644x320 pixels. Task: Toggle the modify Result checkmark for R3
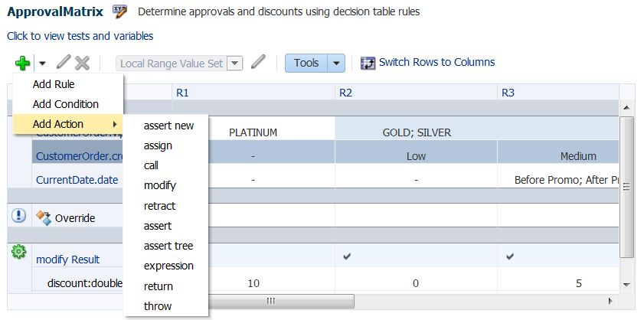(x=510, y=256)
